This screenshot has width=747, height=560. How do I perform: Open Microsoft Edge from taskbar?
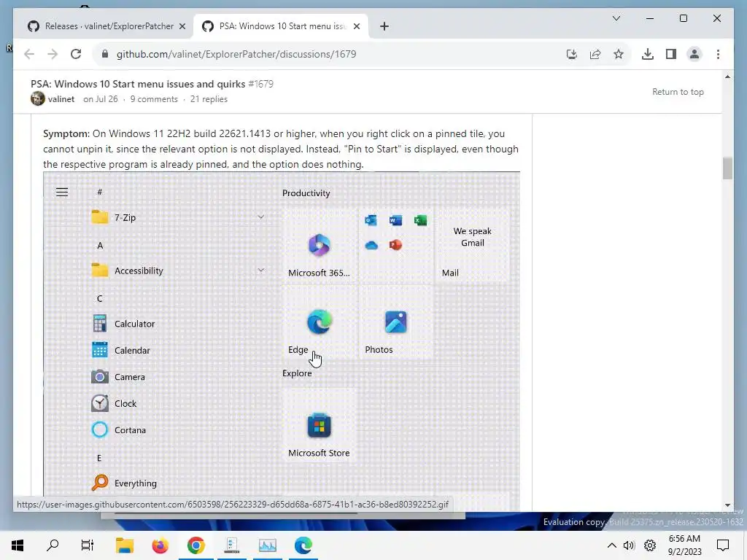coord(303,545)
